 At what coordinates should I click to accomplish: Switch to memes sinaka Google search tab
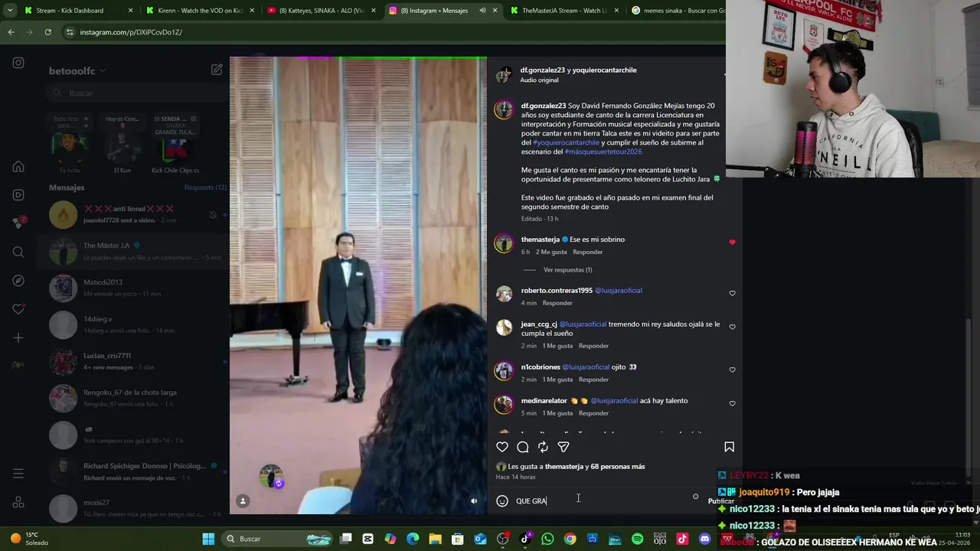[677, 11]
